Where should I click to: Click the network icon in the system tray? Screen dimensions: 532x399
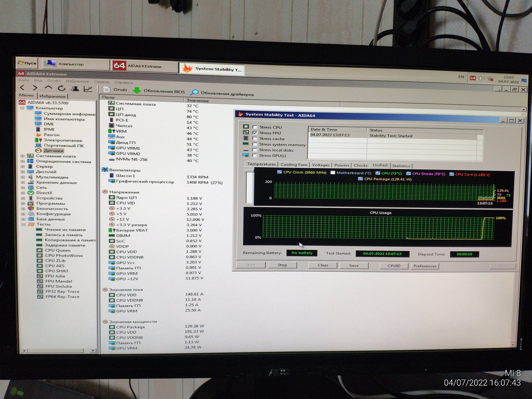point(490,79)
